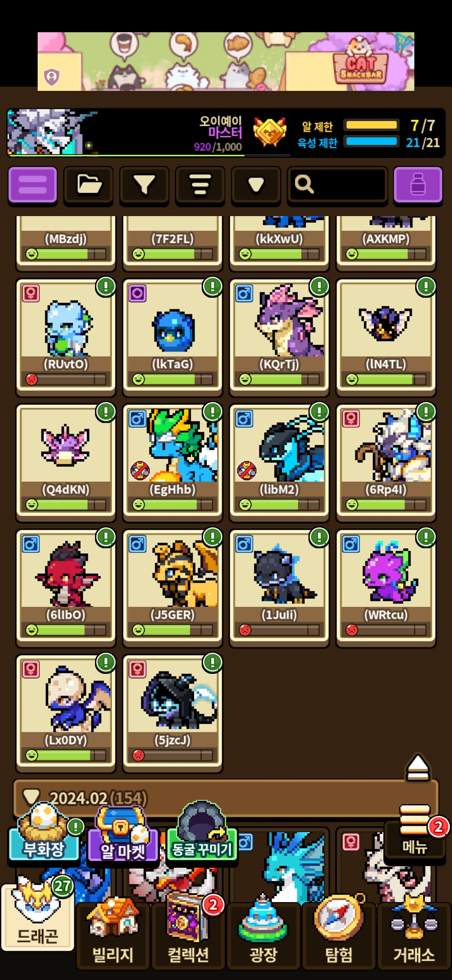Collapse the 2024.02 (154) group
The image size is (452, 980).
click(x=226, y=798)
